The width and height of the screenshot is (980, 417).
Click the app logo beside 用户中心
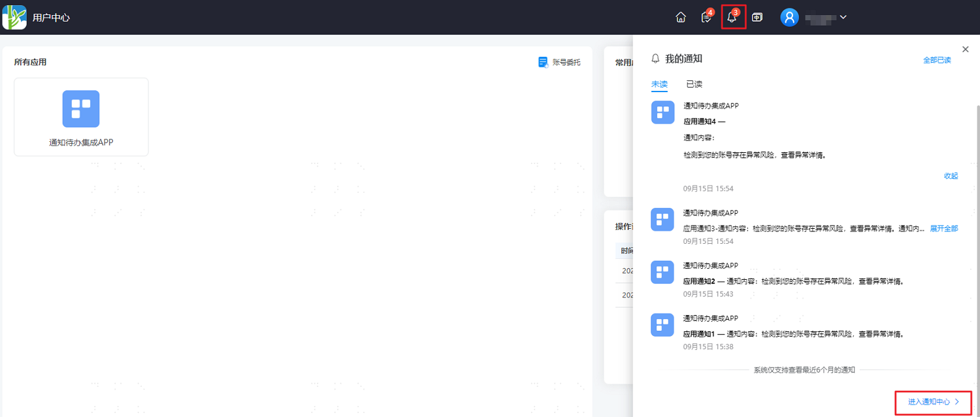[x=14, y=18]
